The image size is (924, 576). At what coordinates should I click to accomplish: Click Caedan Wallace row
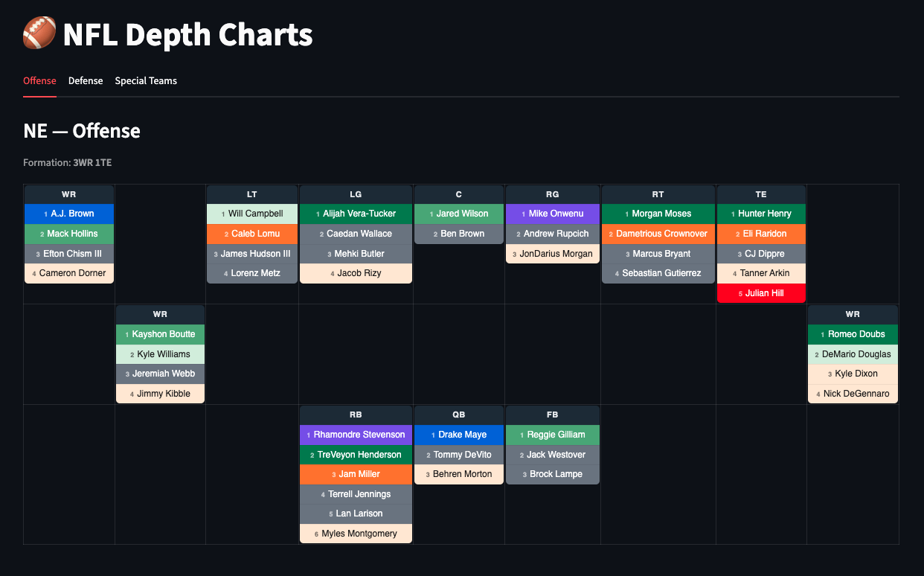[356, 234]
